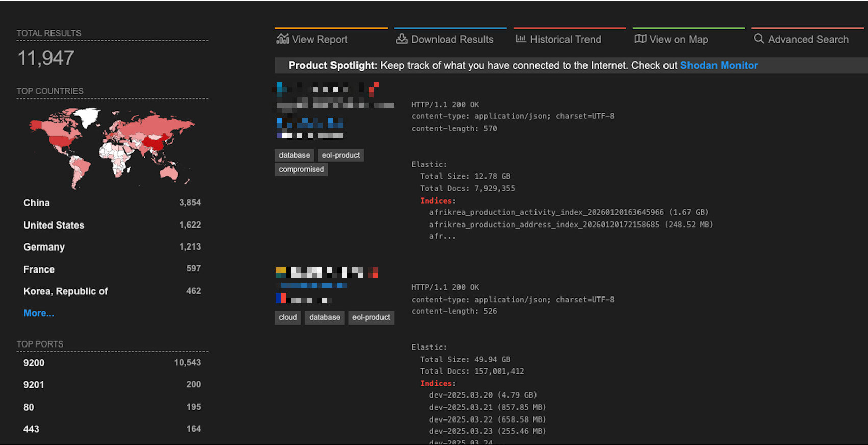Click the Advanced Search magnifier icon

click(x=759, y=39)
